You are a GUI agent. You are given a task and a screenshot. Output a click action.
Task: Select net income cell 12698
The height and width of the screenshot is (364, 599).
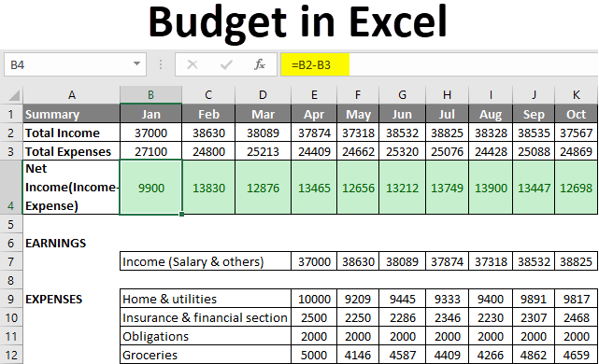(x=576, y=188)
